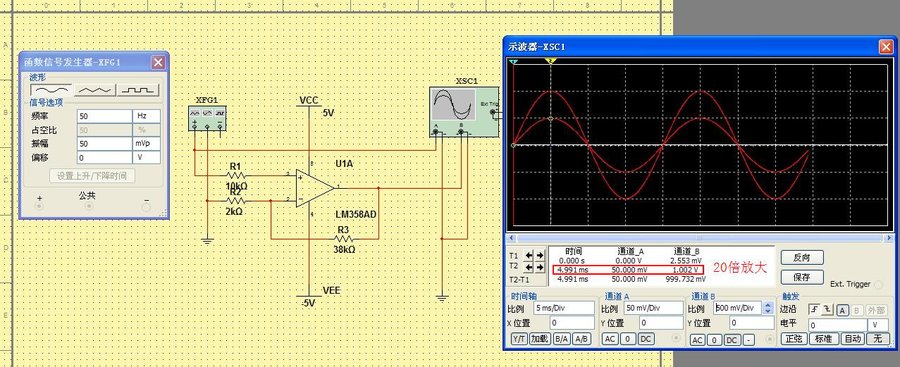Select the U1A op-amp symbol

click(x=315, y=188)
